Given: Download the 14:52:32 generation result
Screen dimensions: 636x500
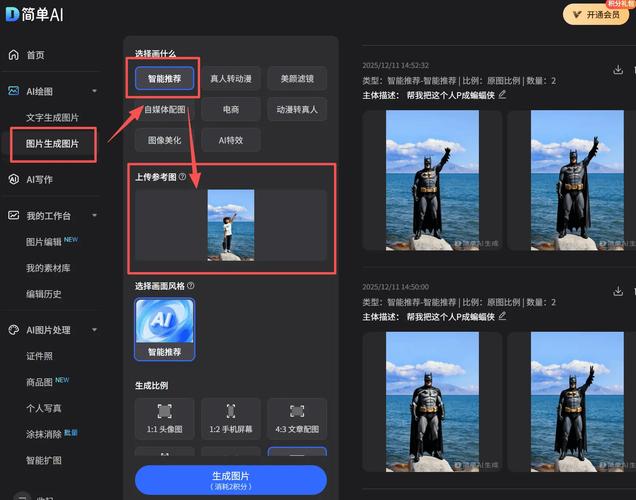Looking at the screenshot, I should coord(618,70).
